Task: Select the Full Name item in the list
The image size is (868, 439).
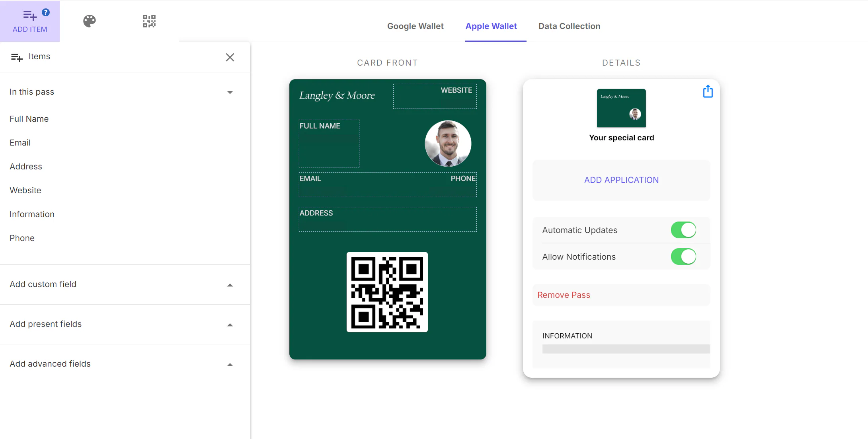Action: pos(29,119)
